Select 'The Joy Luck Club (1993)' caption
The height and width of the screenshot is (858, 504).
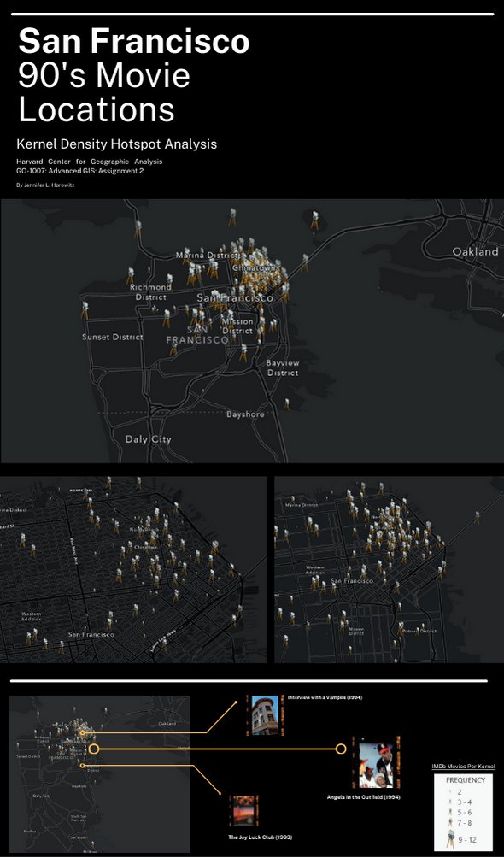[260, 837]
